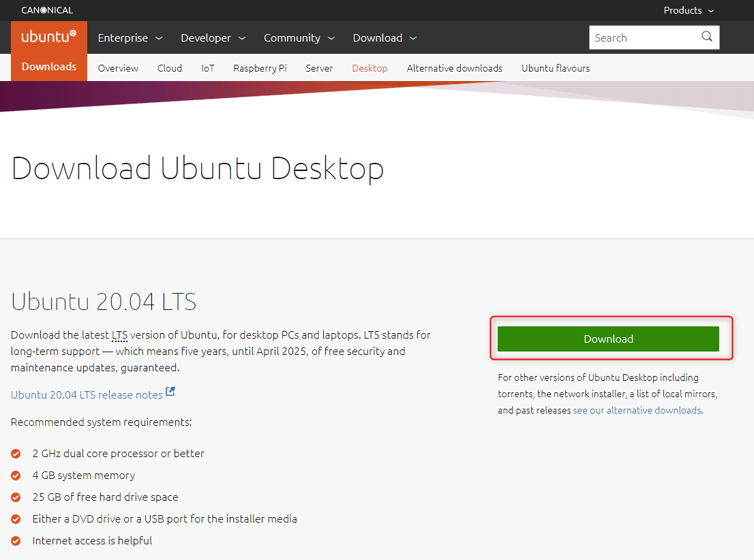Viewport: 754px width, 560px height.
Task: Click the green Download button
Action: pos(608,339)
